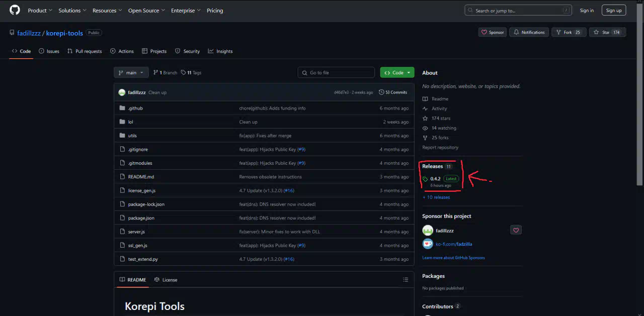Fork the repository
The image size is (644, 316).
click(x=569, y=32)
